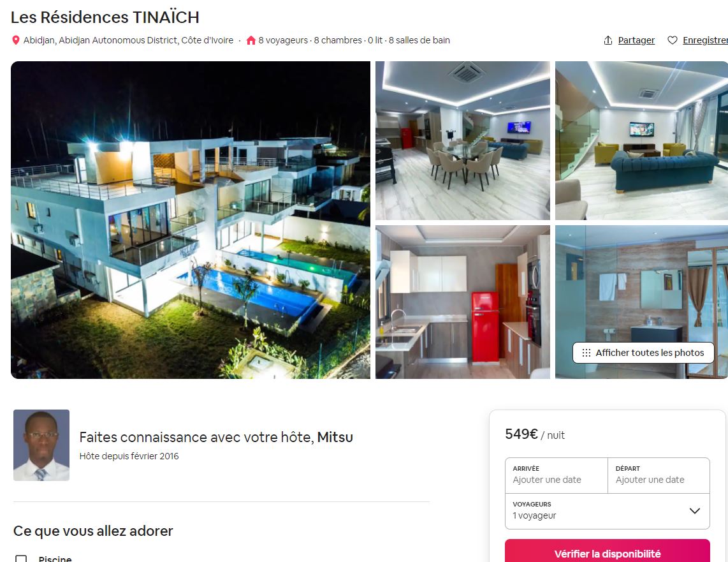This screenshot has height=562, width=728.
Task: Open the red fridge kitchen photo
Action: pyautogui.click(x=462, y=302)
